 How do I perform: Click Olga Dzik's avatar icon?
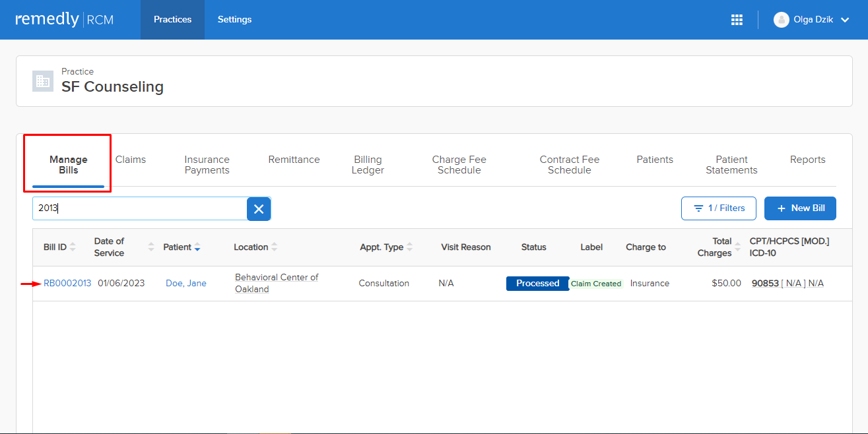click(782, 20)
